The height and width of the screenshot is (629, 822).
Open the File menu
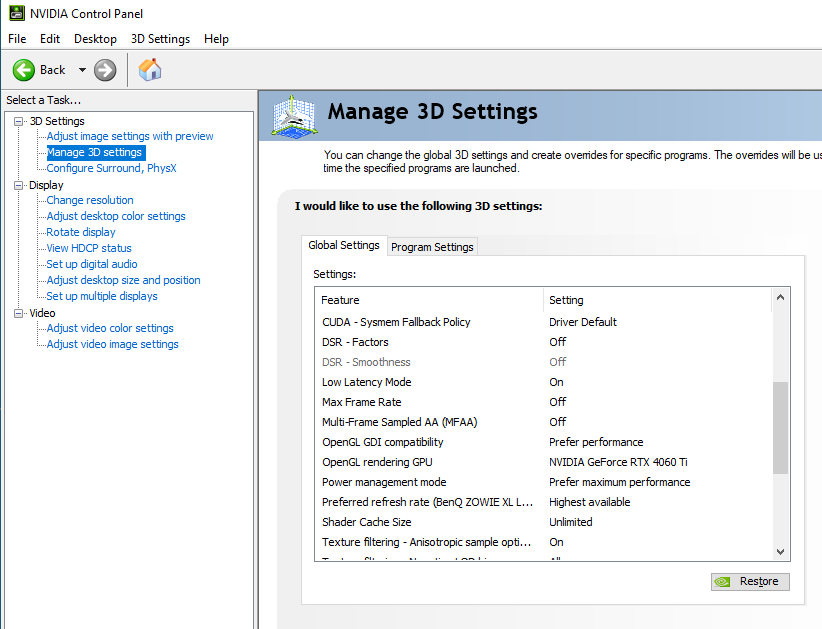17,39
